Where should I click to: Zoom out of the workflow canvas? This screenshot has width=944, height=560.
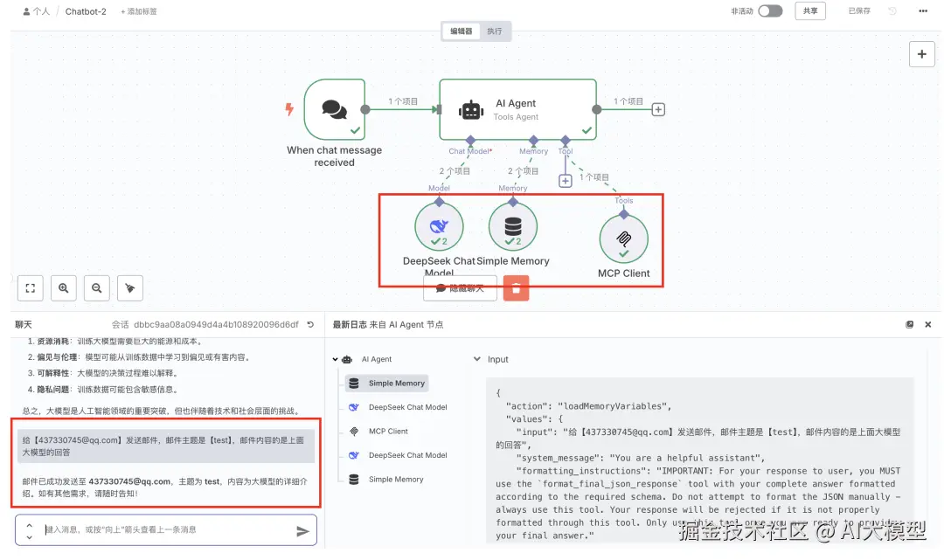pyautogui.click(x=96, y=288)
